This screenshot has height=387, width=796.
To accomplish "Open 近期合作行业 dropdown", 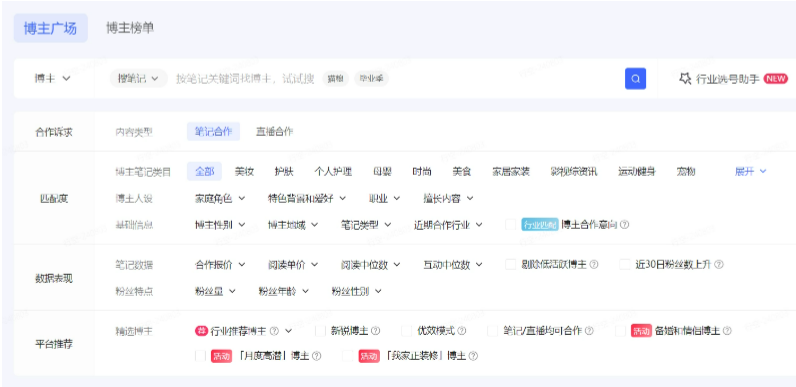I will [x=448, y=224].
